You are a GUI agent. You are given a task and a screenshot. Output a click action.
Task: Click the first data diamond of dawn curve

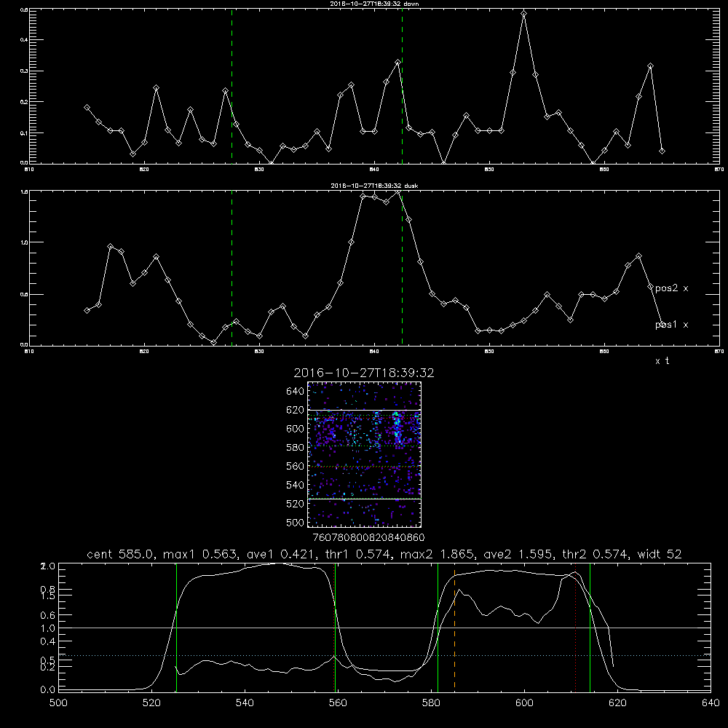coord(87,107)
